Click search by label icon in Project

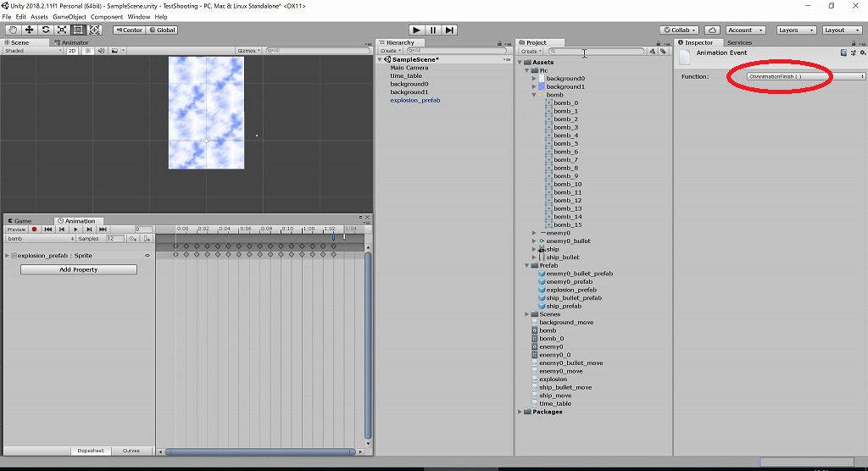(x=663, y=51)
